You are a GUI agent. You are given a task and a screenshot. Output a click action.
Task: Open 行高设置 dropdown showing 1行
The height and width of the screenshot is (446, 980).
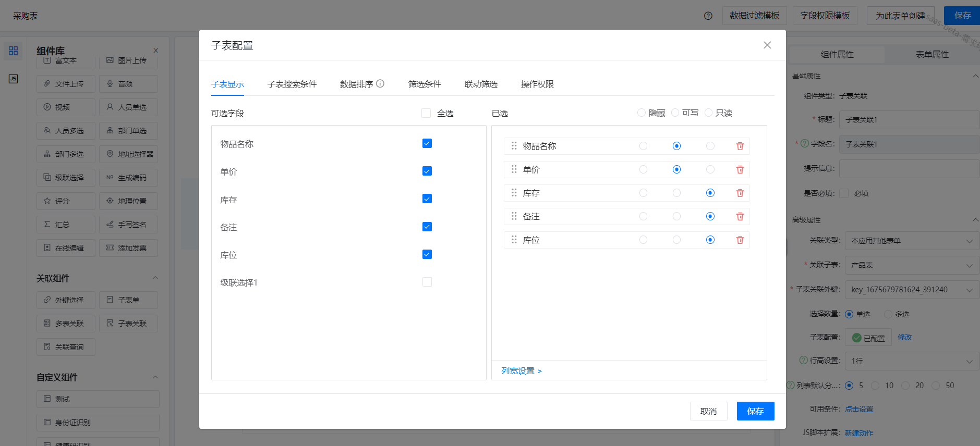coord(912,361)
